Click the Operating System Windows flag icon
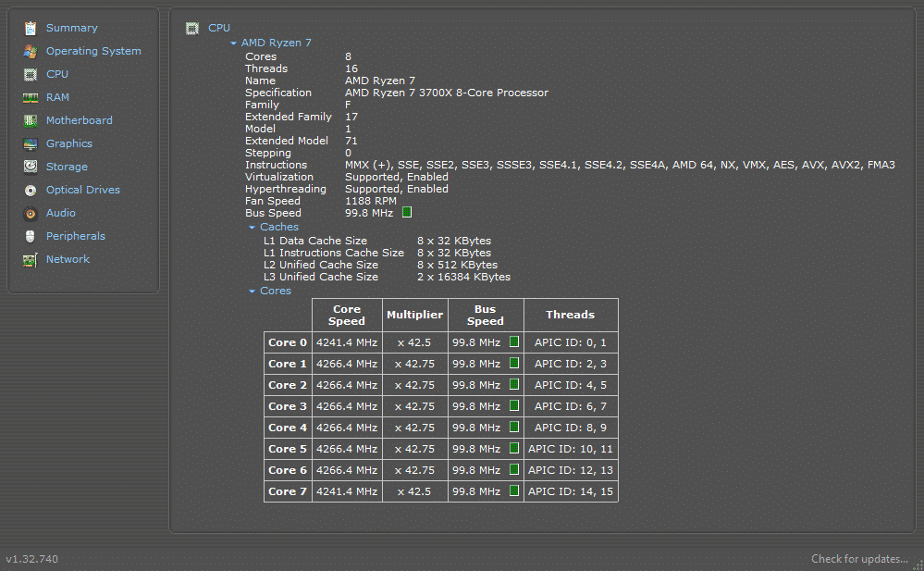 (x=31, y=52)
